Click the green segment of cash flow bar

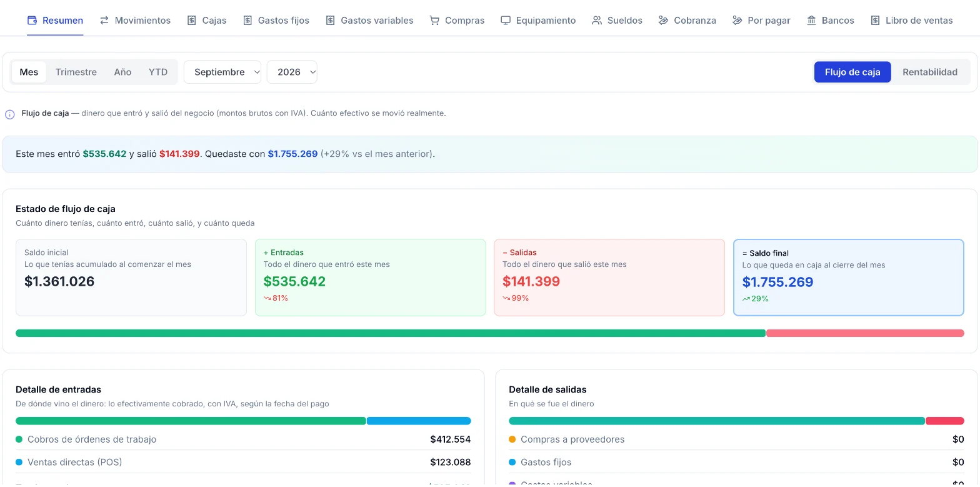click(x=391, y=333)
